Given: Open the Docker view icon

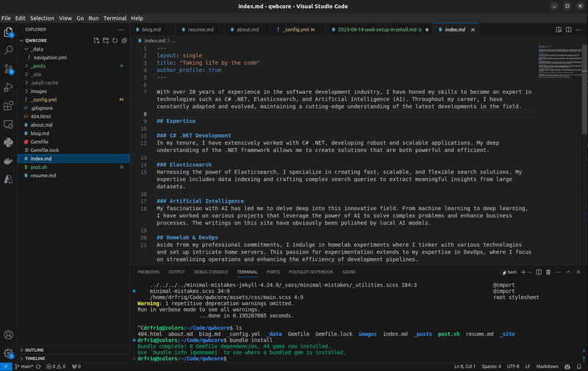Looking at the screenshot, I should pos(8,161).
